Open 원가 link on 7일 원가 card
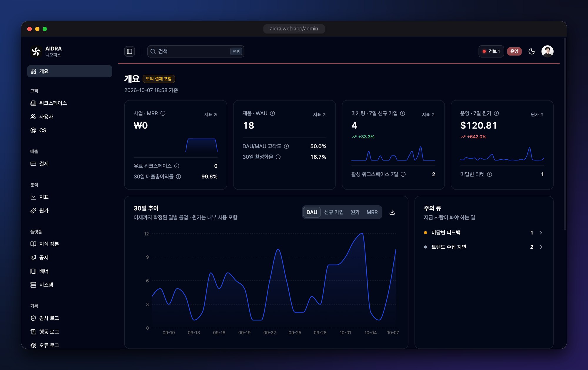This screenshot has width=588, height=370. (537, 114)
